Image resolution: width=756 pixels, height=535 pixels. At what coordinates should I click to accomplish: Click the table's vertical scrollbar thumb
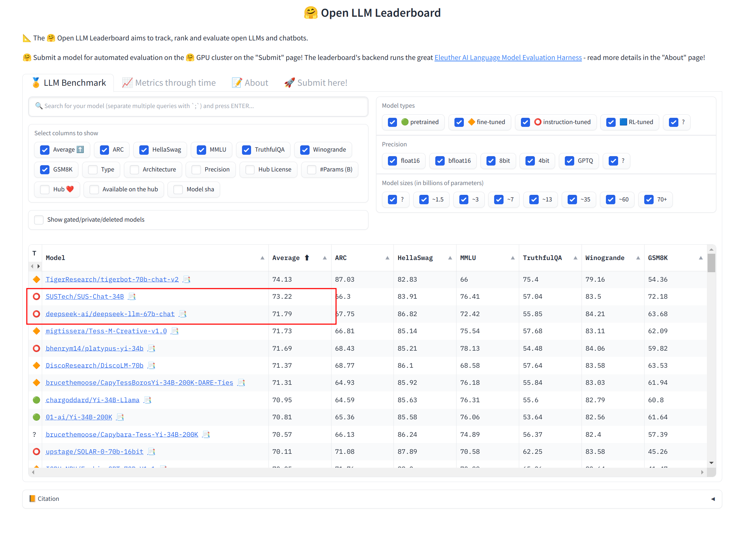[x=711, y=262]
